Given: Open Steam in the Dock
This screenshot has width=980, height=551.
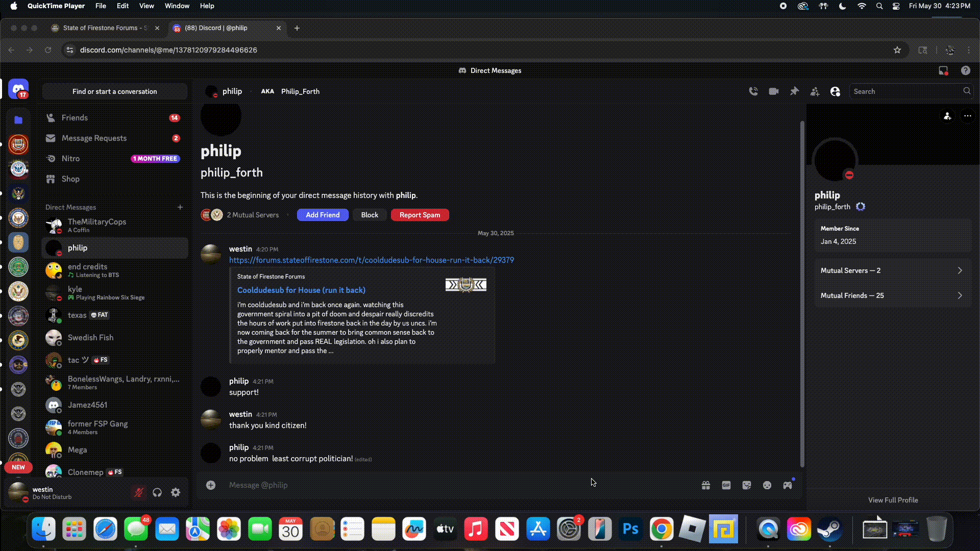Looking at the screenshot, I should (830, 529).
